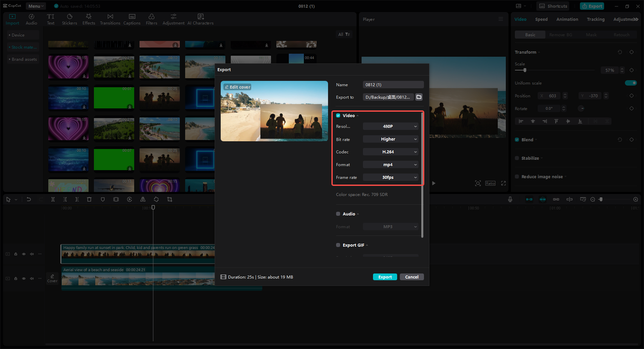
Task: Open the Codec H.264 dropdown
Action: (x=391, y=152)
